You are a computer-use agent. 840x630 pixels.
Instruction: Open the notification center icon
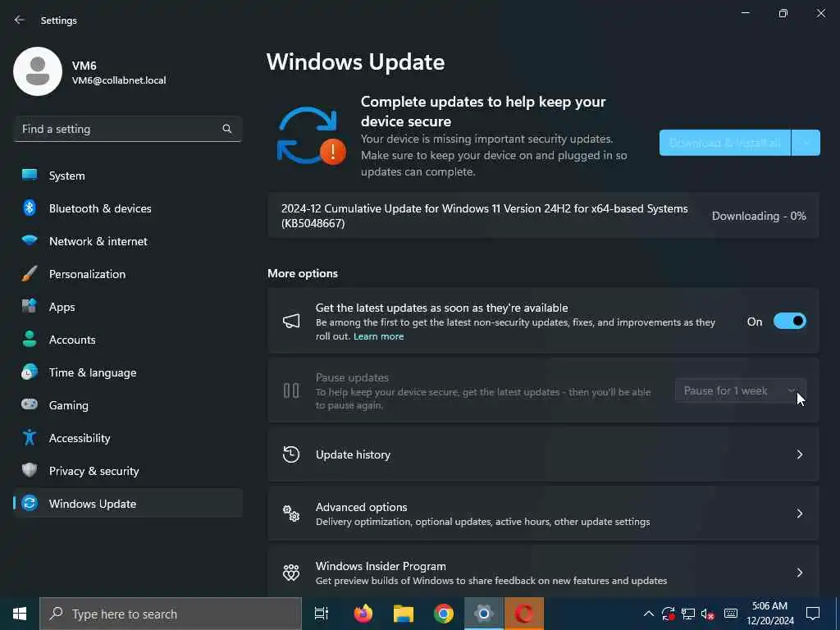(813, 614)
